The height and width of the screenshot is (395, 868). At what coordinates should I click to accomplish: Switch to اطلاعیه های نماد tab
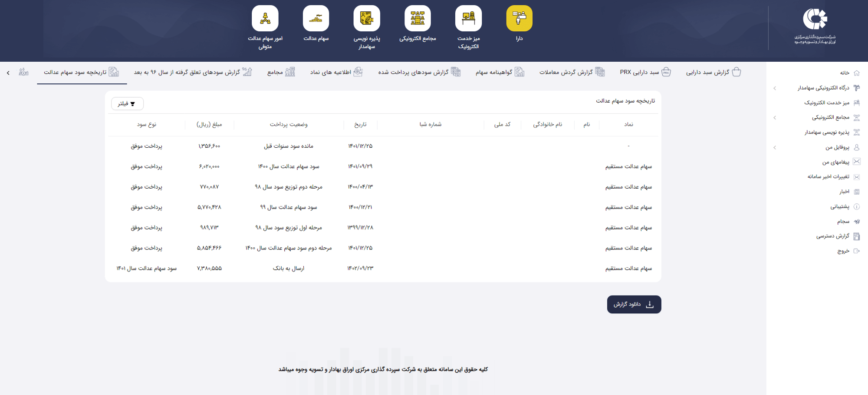coord(336,72)
